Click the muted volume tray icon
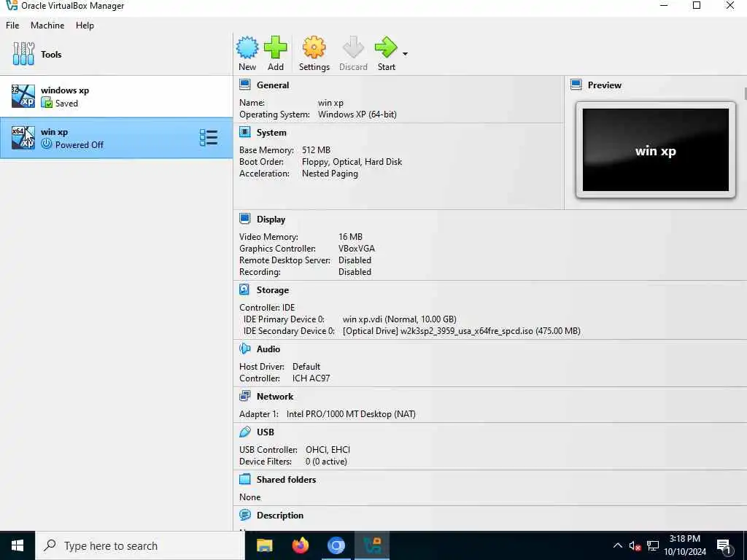 (635, 545)
